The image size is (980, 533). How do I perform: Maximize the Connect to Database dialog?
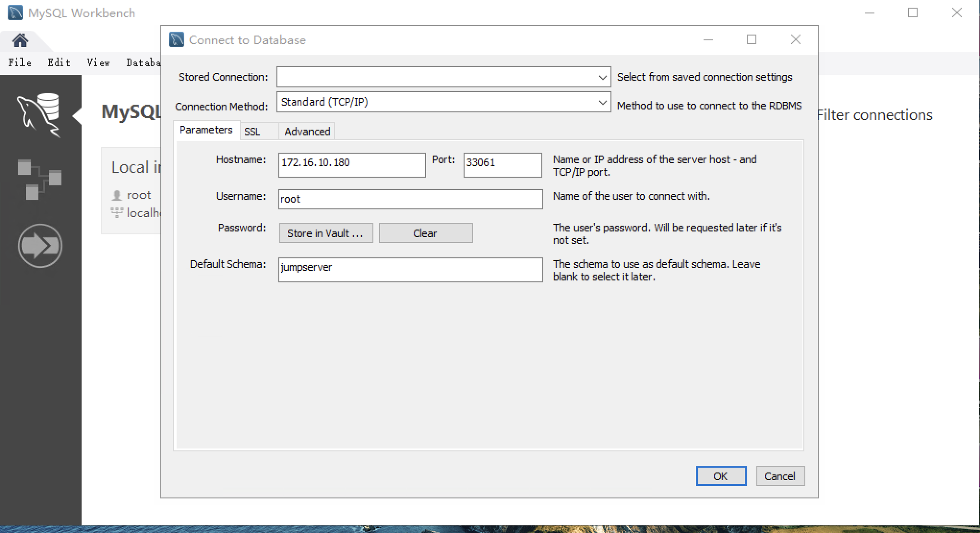(x=752, y=40)
